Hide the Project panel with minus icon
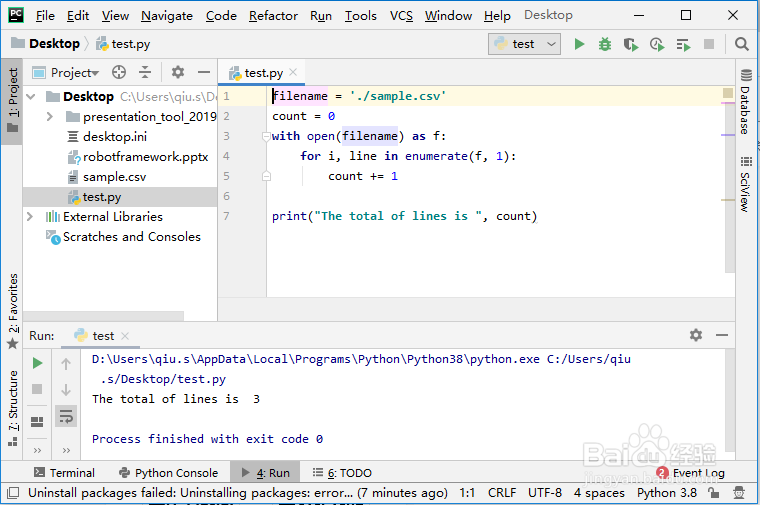The image size is (760, 505). click(x=204, y=73)
